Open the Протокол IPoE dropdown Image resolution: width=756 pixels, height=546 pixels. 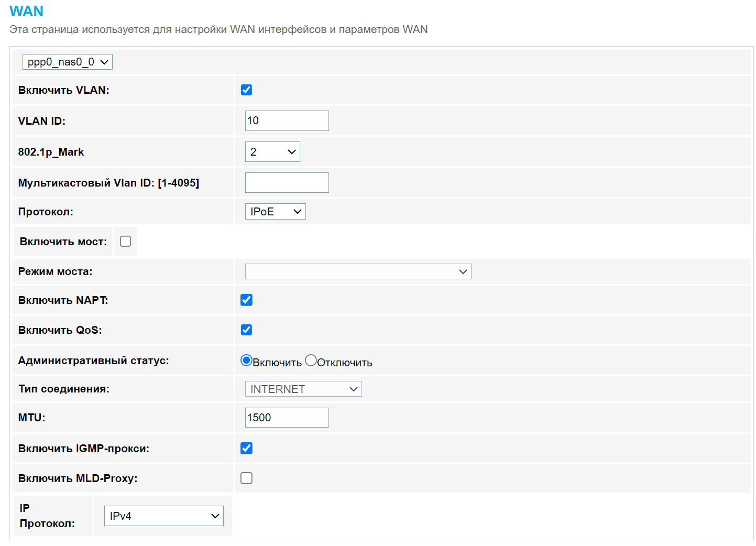tap(275, 212)
